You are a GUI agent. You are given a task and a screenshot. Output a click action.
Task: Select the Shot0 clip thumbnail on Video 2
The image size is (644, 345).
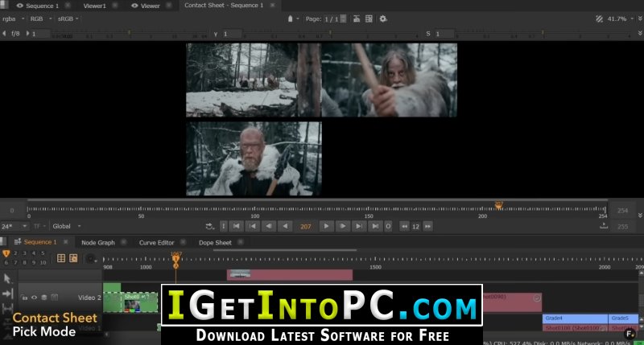[132, 306]
